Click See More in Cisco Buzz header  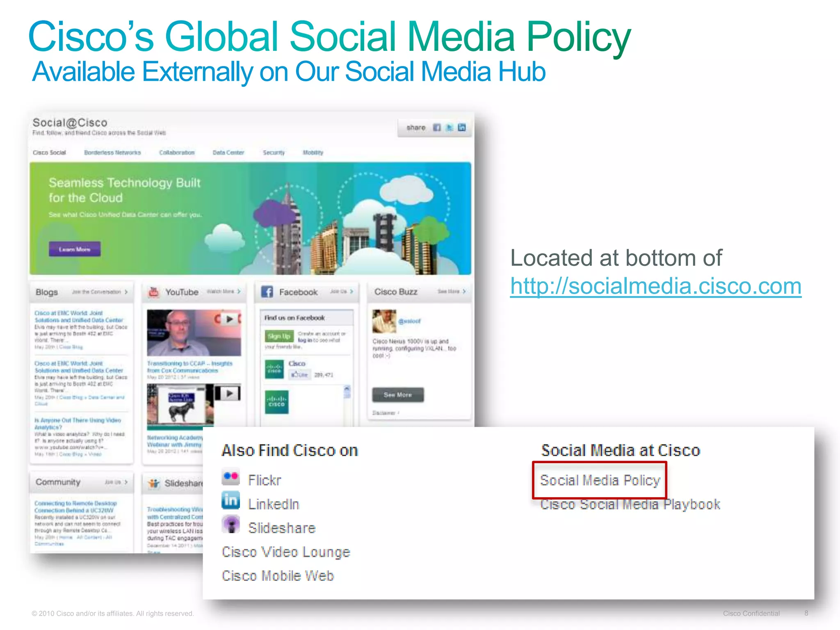point(452,291)
